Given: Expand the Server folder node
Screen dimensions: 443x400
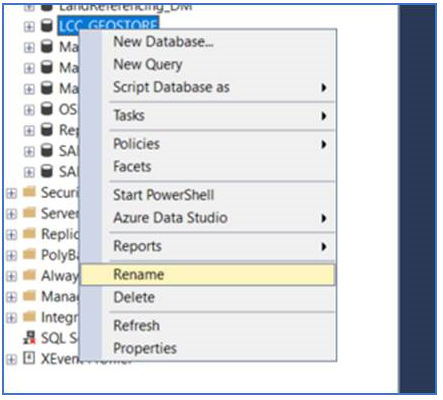Looking at the screenshot, I should (x=11, y=214).
